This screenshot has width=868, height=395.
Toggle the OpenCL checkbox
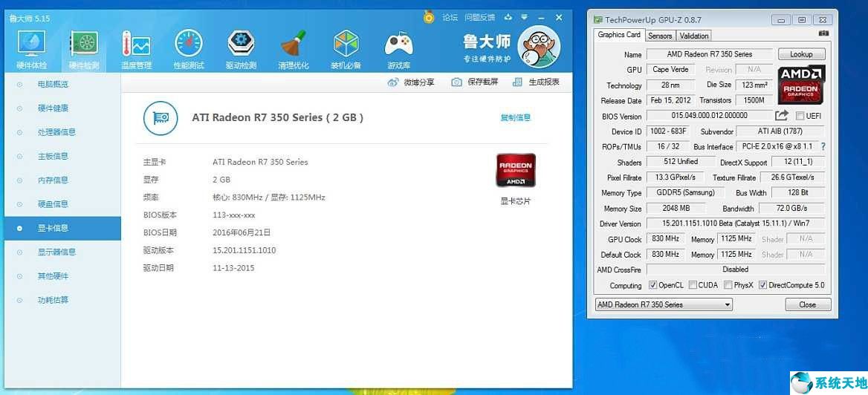(x=652, y=285)
